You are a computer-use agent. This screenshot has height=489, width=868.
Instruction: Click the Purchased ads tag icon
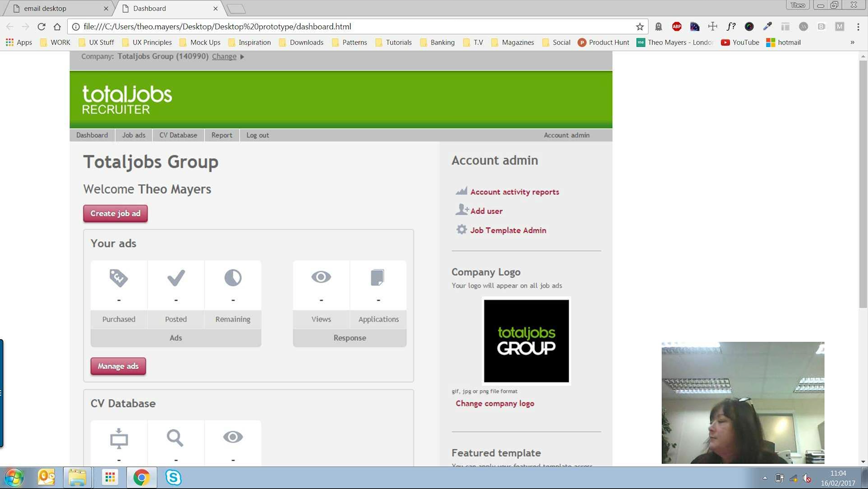pyautogui.click(x=118, y=278)
